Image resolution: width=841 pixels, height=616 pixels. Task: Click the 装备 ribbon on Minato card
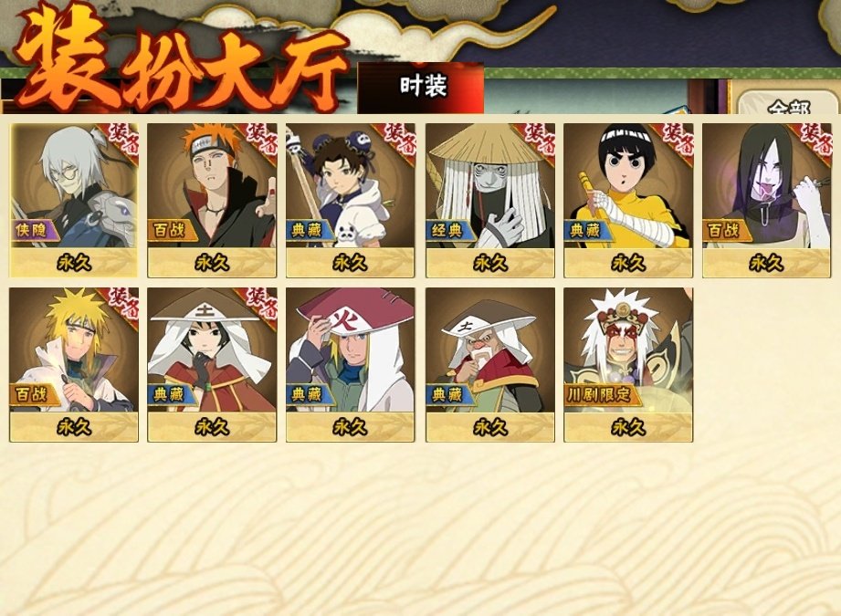point(124,303)
